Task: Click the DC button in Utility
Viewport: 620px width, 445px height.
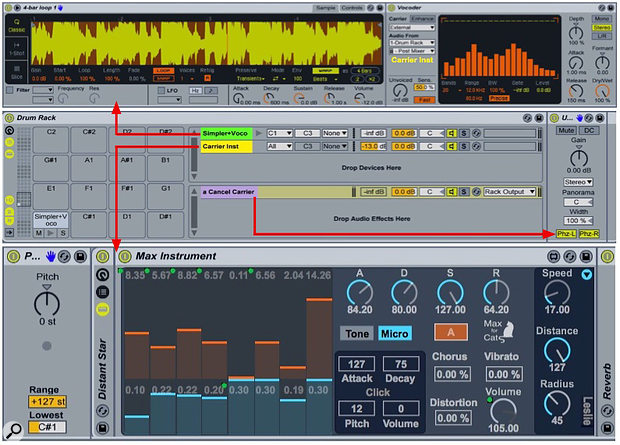Action: 589,130
